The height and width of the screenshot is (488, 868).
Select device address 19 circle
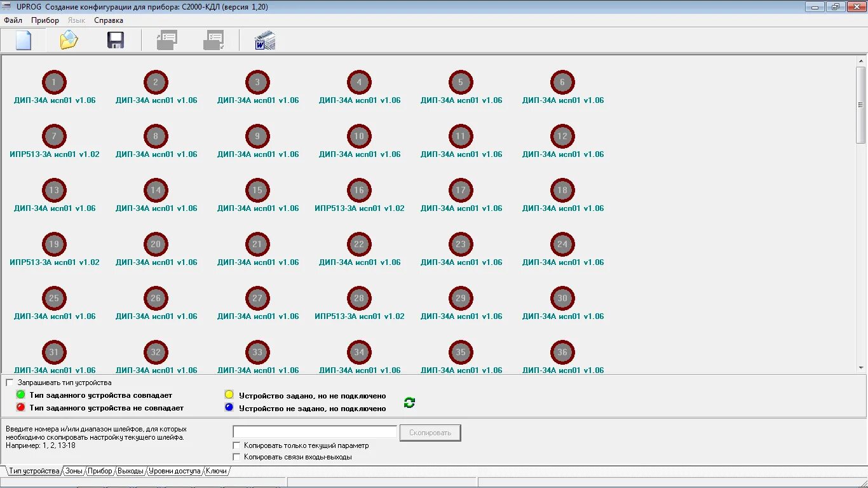pyautogui.click(x=54, y=244)
